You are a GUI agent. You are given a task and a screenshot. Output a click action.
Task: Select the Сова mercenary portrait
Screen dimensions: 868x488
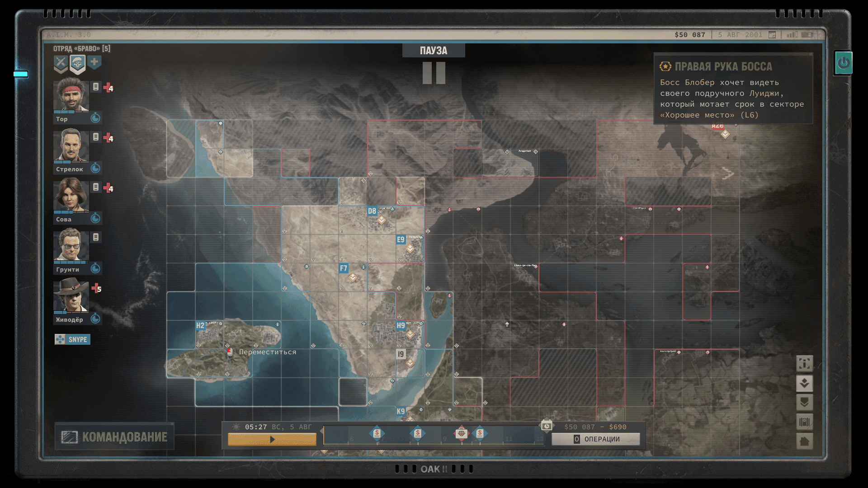point(71,195)
